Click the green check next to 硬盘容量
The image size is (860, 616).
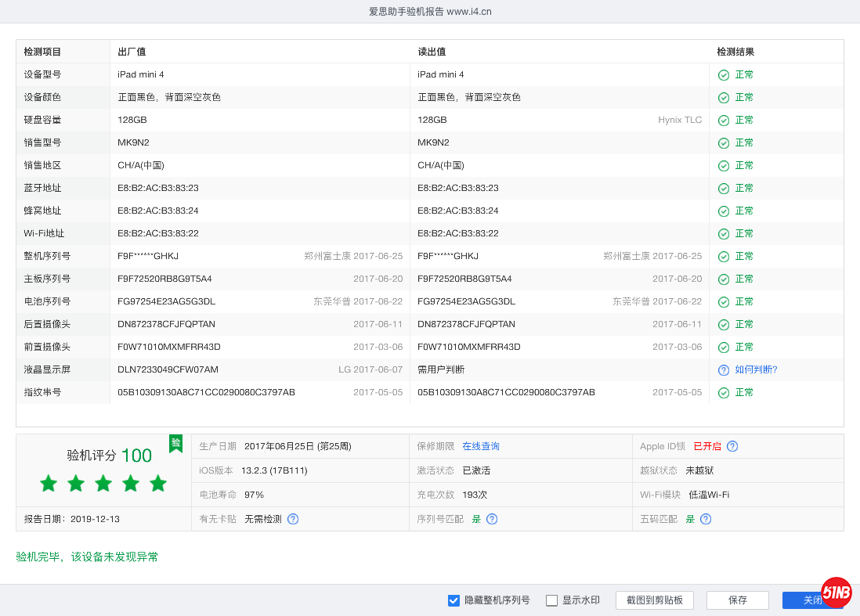click(x=722, y=120)
